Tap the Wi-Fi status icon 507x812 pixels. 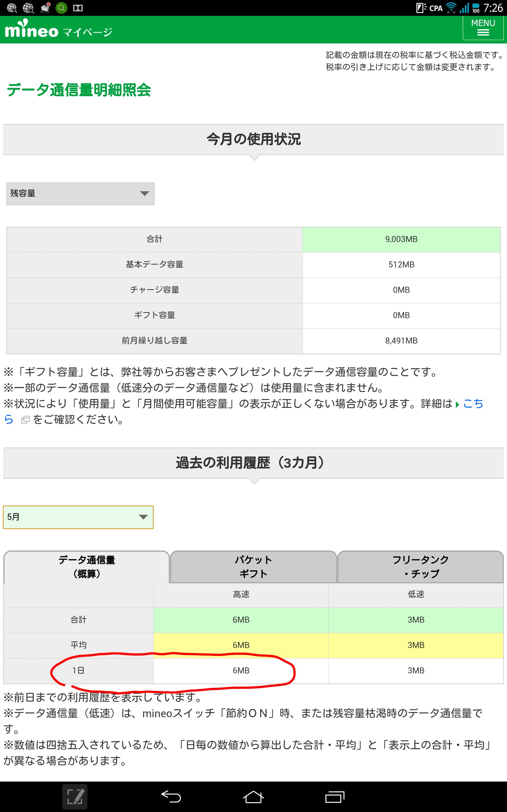tap(451, 8)
